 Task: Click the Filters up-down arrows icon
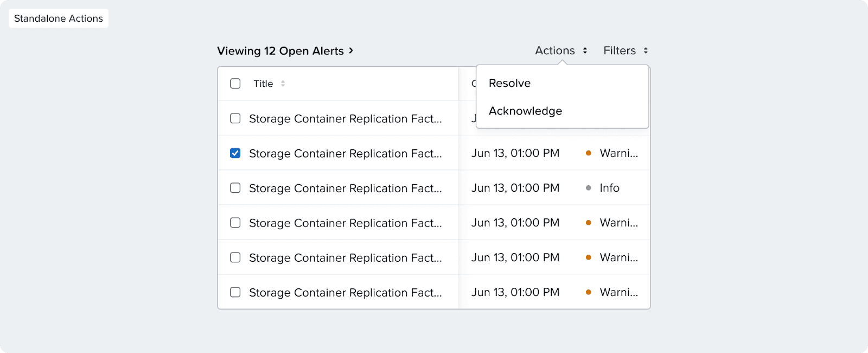point(646,51)
